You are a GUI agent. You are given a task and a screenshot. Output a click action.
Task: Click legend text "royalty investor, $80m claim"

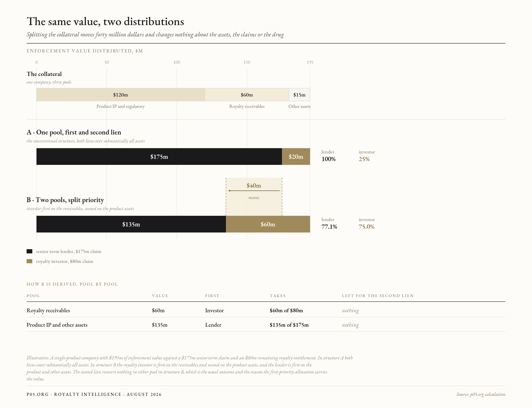(x=65, y=261)
